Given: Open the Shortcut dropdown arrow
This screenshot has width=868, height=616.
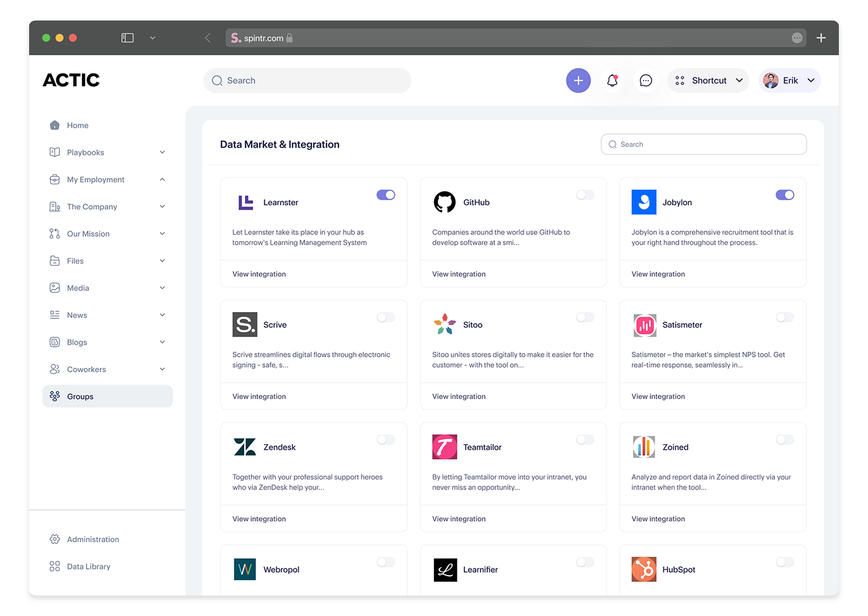Looking at the screenshot, I should pos(740,81).
